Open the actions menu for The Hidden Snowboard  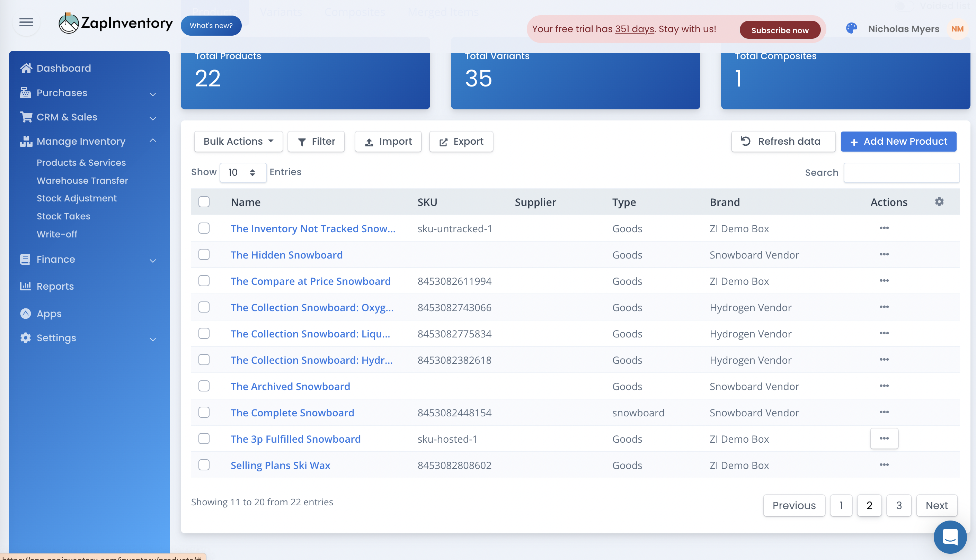884,254
